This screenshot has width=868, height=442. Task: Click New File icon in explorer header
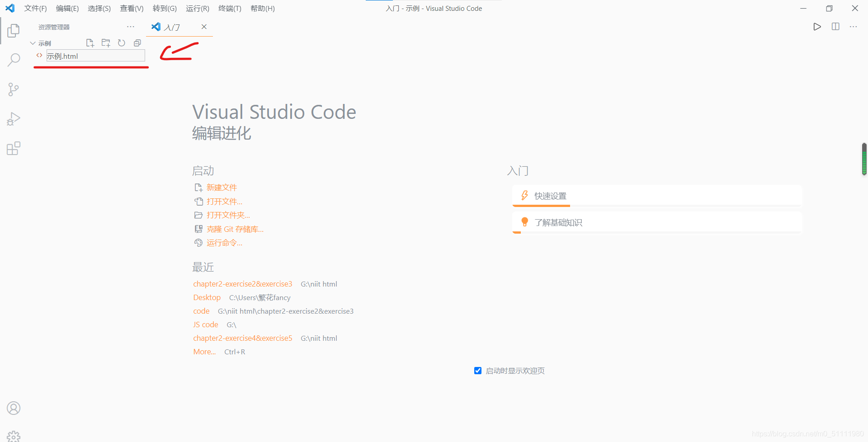[90, 43]
